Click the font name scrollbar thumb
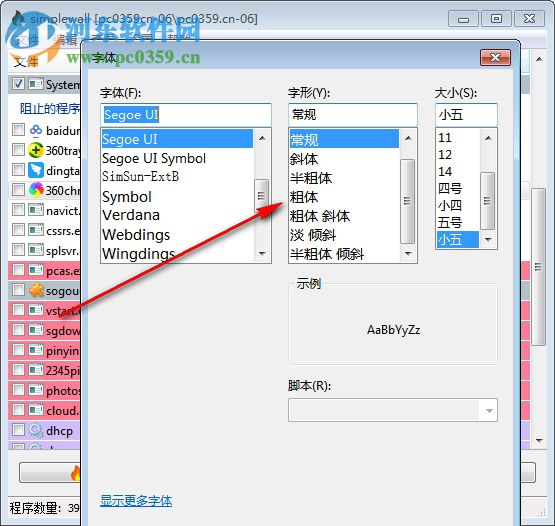Screen dimensions: 555x526 [x=261, y=195]
